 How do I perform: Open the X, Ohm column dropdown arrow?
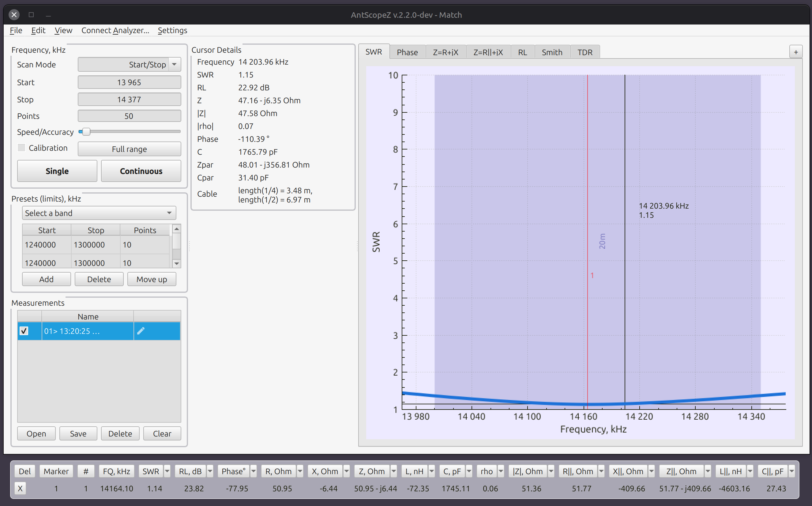(347, 471)
